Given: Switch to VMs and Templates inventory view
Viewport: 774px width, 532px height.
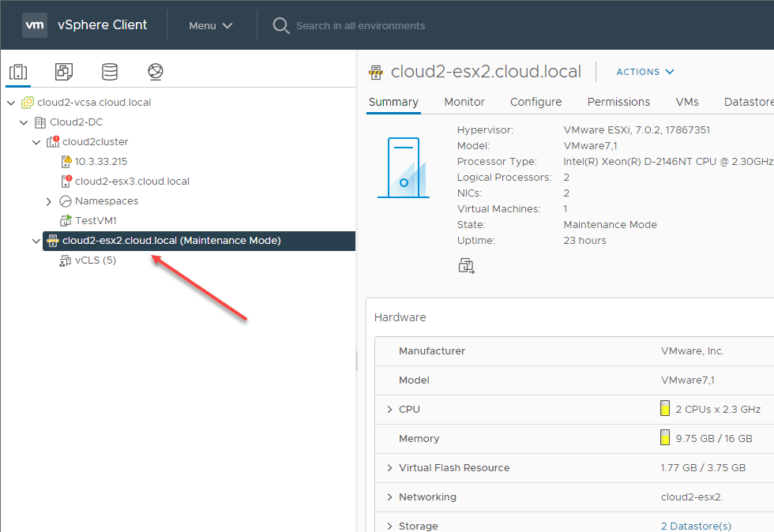Looking at the screenshot, I should (64, 73).
